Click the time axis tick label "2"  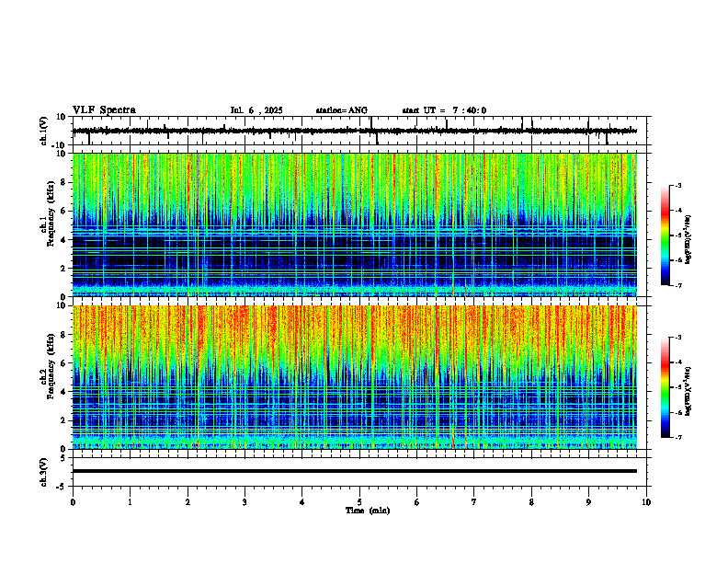[x=188, y=502]
